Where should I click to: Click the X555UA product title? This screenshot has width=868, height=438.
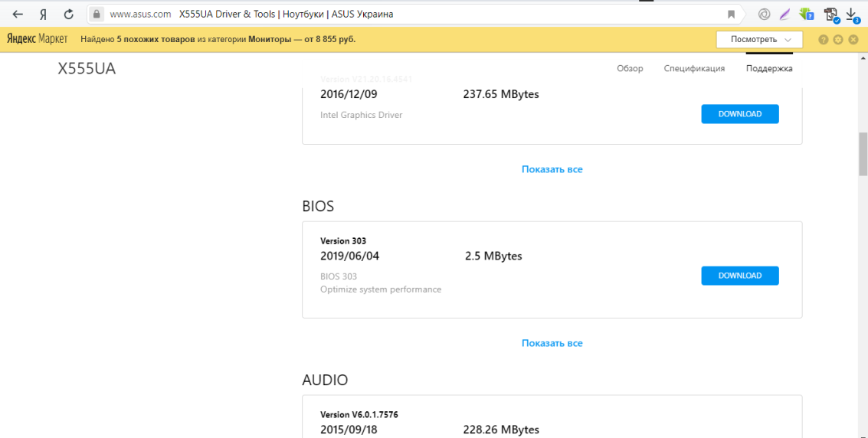(x=87, y=69)
